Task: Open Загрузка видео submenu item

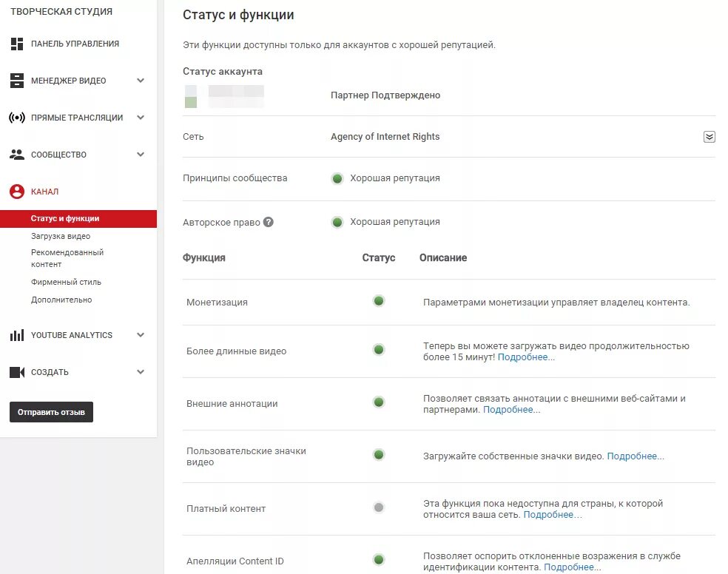Action: coord(61,236)
